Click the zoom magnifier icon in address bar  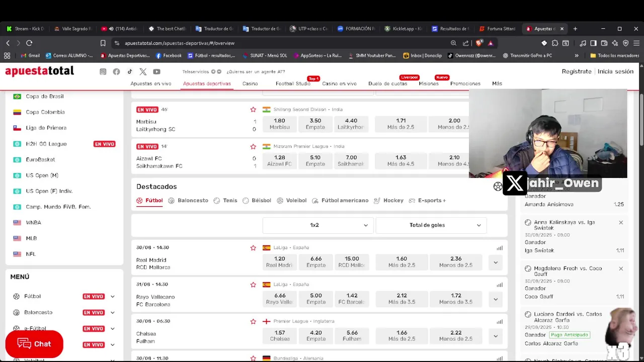pos(453,43)
